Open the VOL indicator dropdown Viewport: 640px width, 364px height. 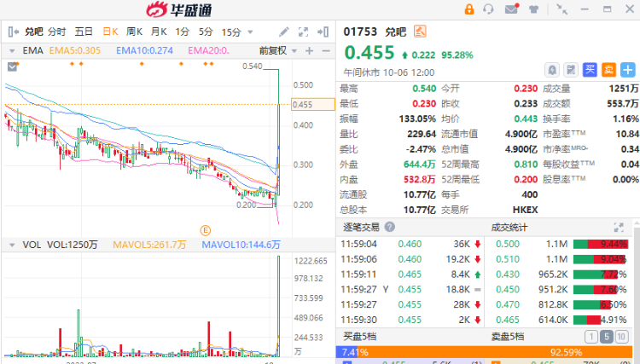pos(12,245)
